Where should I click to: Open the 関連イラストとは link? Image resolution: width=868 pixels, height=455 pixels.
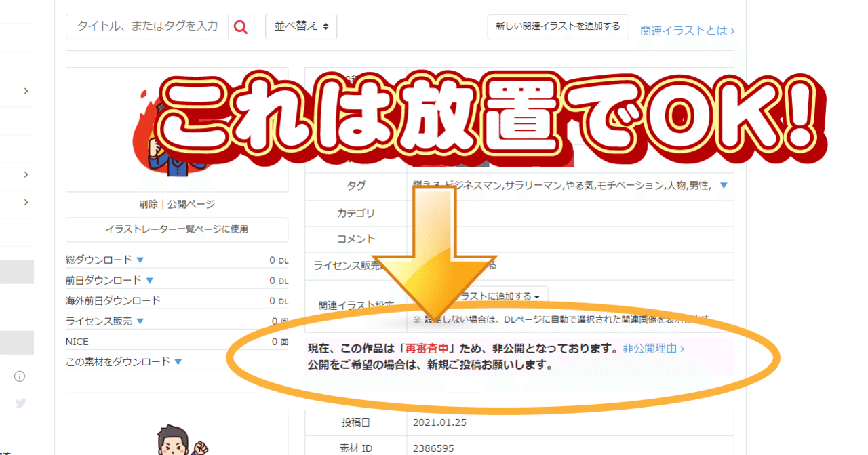[x=687, y=31]
